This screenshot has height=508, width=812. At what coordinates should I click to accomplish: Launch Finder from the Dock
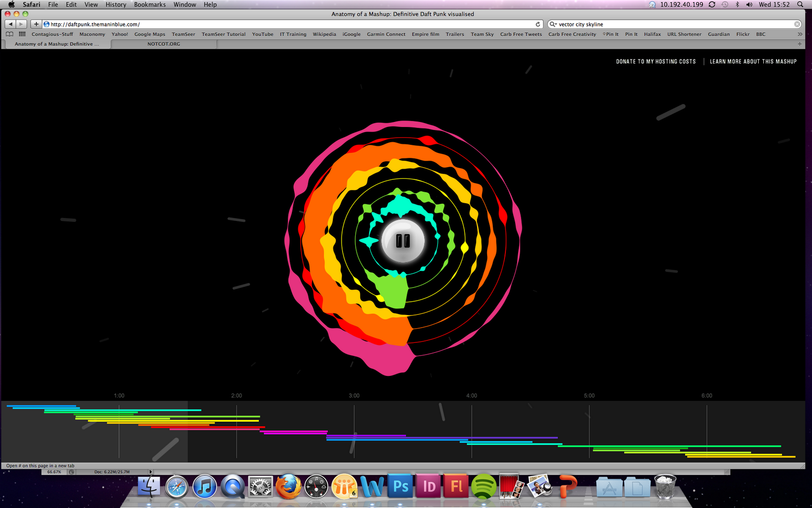tap(149, 487)
